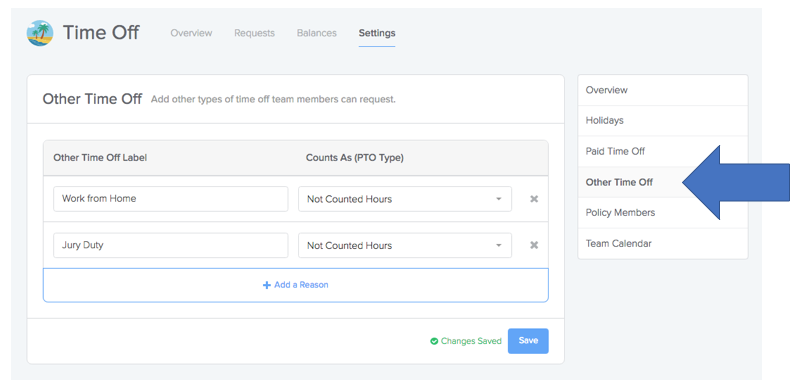Click the Changes Saved status text
The height and width of the screenshot is (392, 801).
[x=471, y=341]
